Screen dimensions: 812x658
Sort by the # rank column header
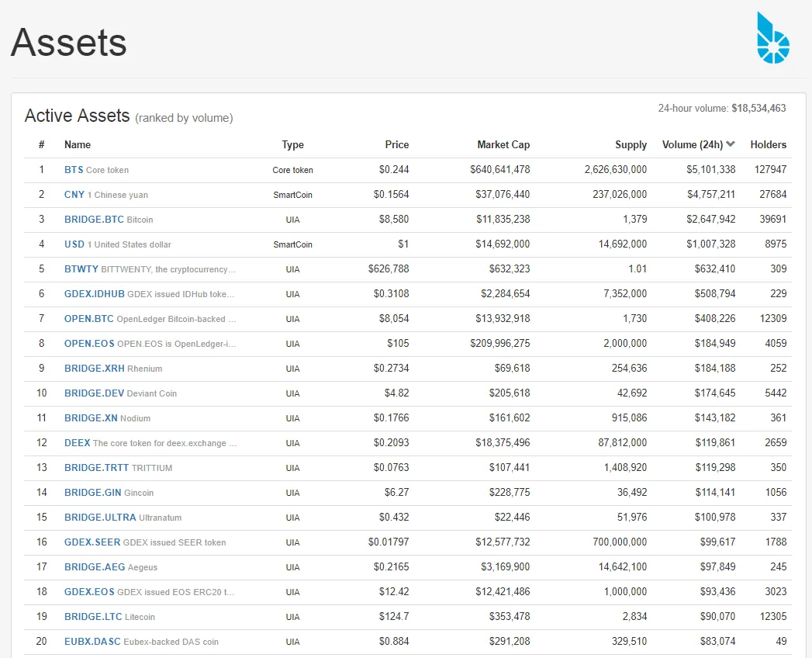(41, 144)
